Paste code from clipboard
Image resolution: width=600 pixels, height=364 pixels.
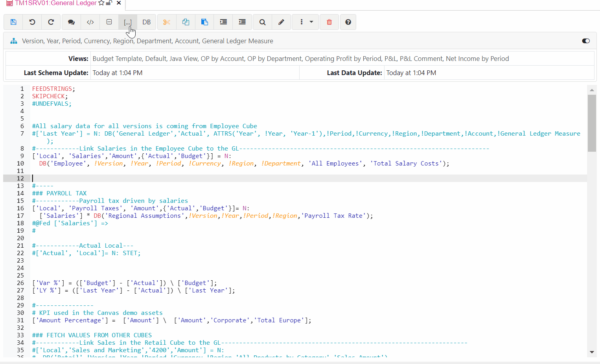[x=204, y=22]
